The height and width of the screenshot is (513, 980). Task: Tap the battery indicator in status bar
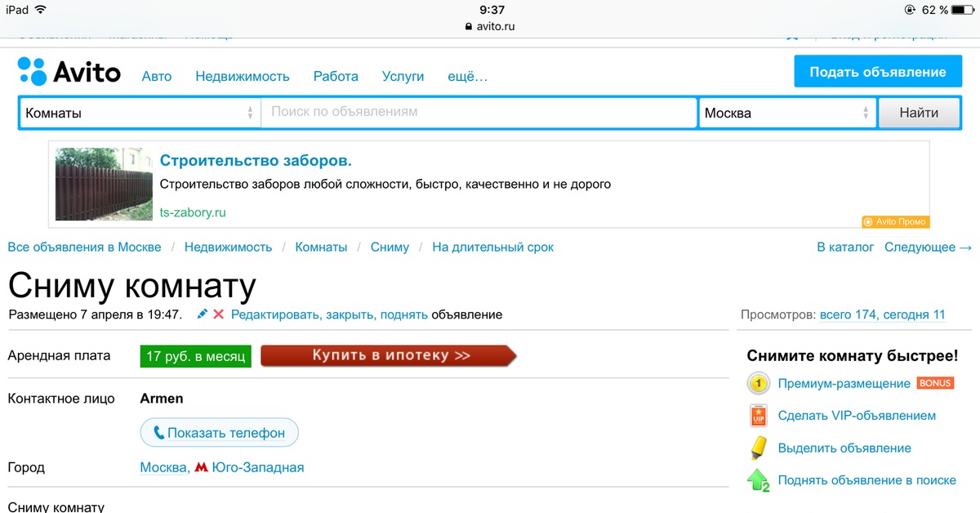(964, 10)
